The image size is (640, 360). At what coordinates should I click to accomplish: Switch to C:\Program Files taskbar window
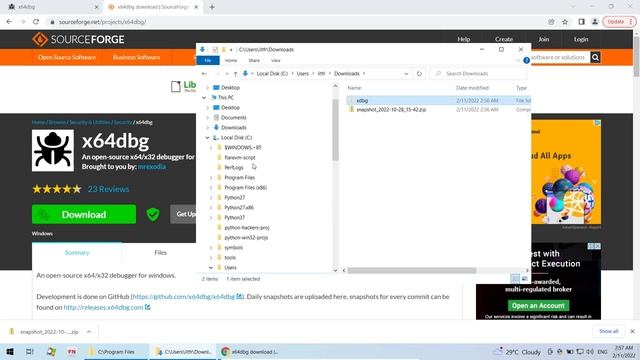click(116, 351)
